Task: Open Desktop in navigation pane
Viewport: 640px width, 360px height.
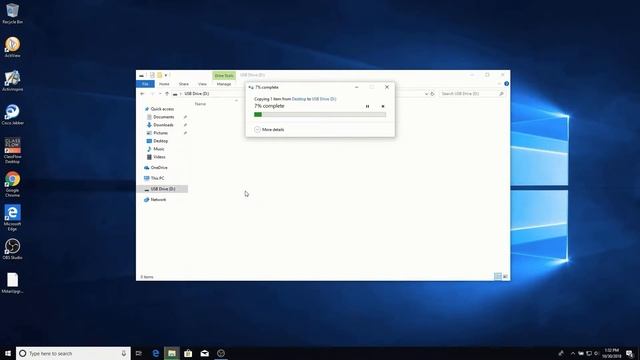Action: coord(160,141)
